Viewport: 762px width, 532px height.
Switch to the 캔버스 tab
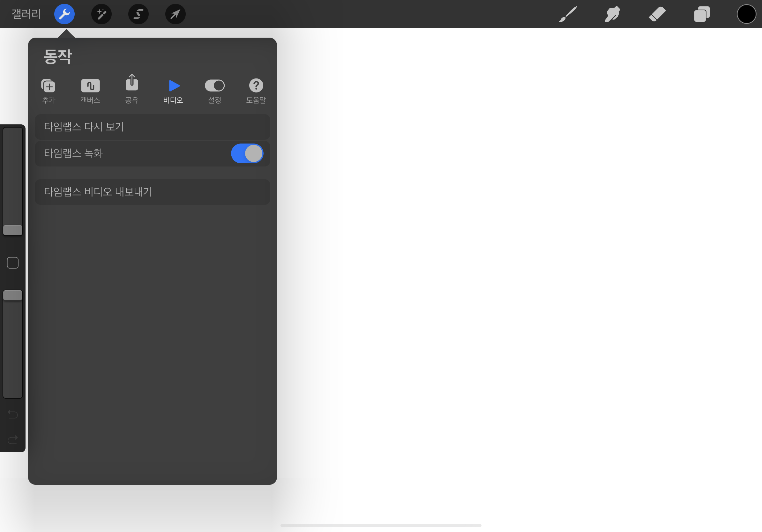pyautogui.click(x=90, y=91)
